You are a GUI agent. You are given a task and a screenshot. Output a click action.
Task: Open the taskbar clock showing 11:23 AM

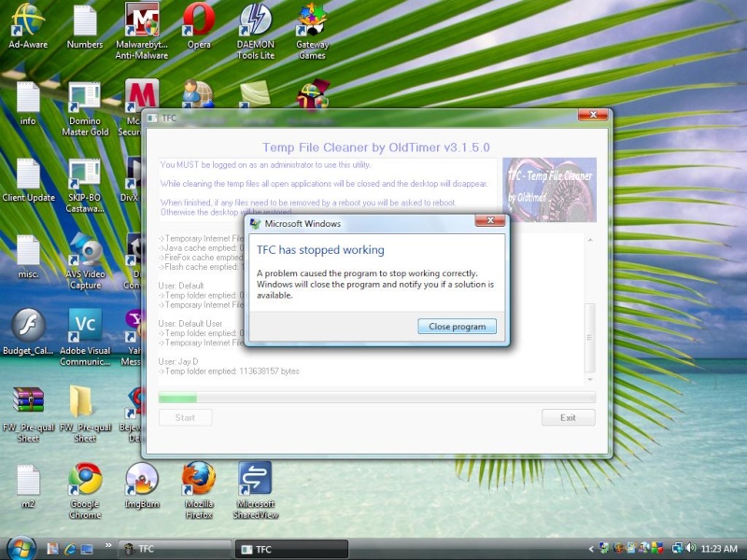click(x=719, y=549)
